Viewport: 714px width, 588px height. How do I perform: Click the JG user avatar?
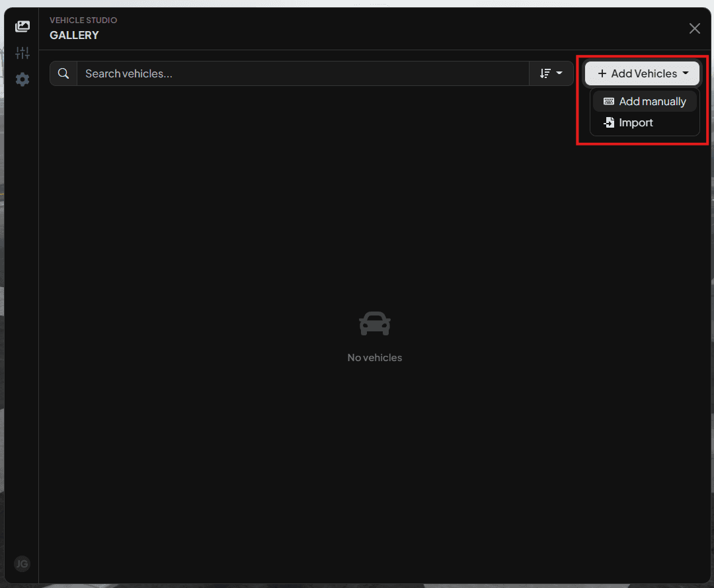pyautogui.click(x=22, y=564)
